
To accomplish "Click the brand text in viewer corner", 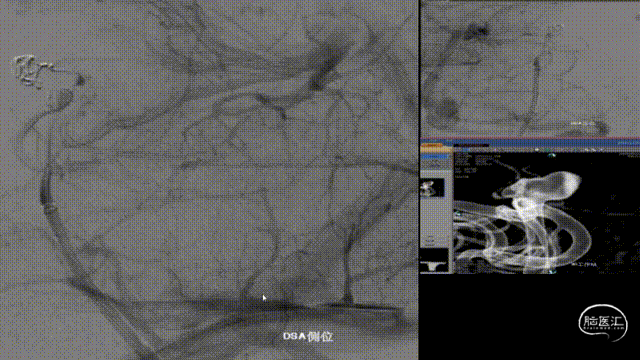I will (628, 143).
